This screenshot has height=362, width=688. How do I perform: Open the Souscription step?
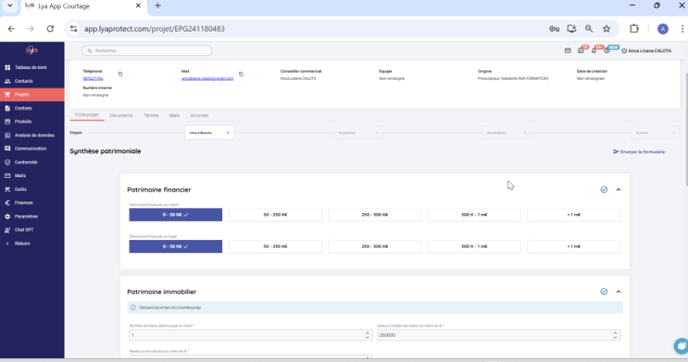tap(507, 133)
